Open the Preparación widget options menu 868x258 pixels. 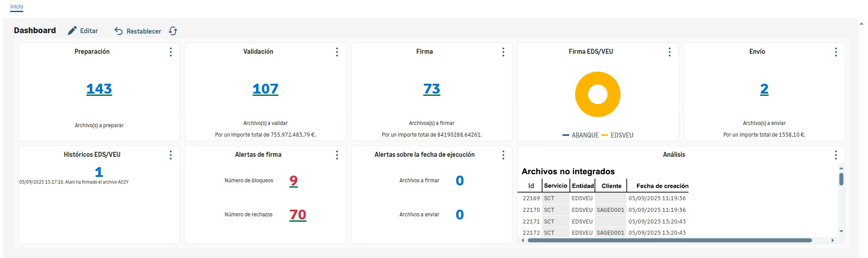(x=171, y=52)
